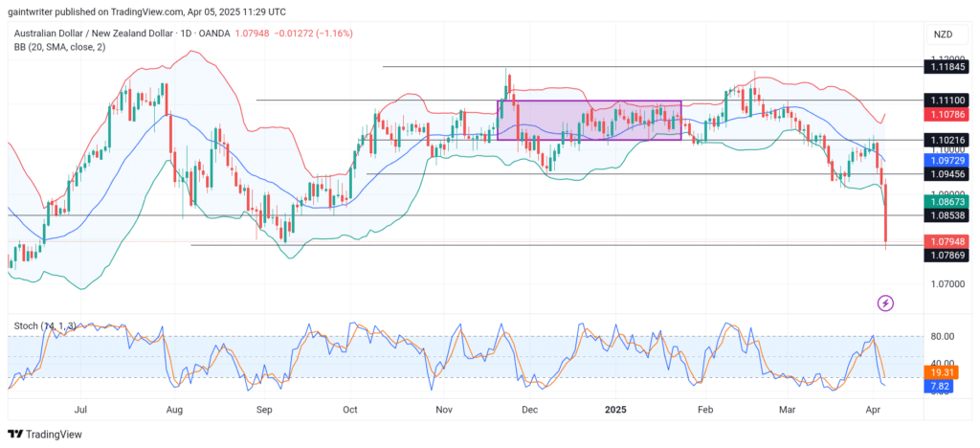
Task: Click the -0.01272 (-1.16%) change value
Action: click(x=313, y=34)
